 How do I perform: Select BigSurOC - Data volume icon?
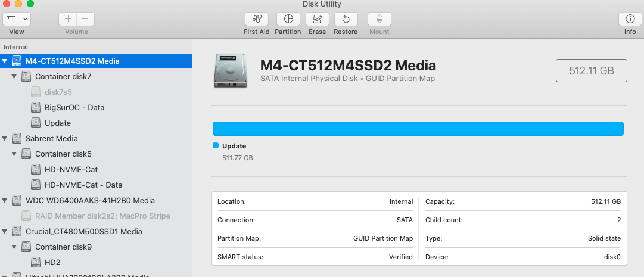coord(35,108)
